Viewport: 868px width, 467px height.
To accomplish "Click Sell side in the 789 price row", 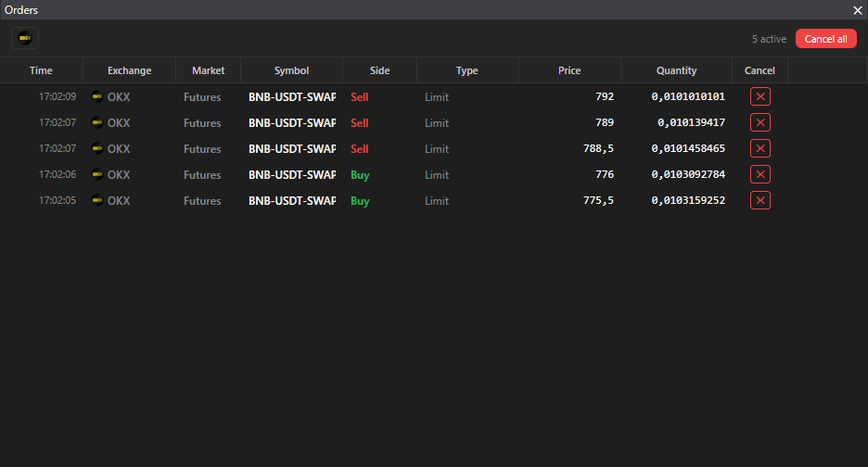I will tap(359, 123).
